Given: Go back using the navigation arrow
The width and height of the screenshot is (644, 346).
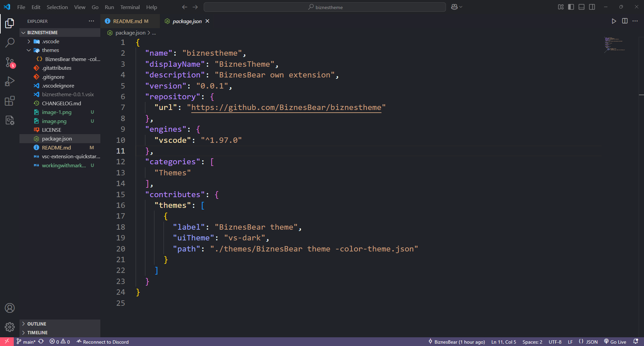Looking at the screenshot, I should pos(185,7).
